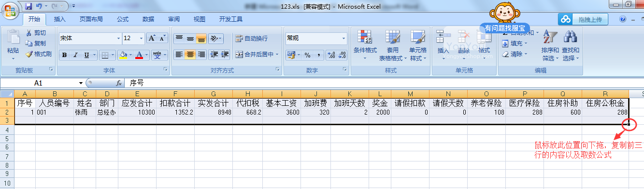Click the 排序和筛选 sort and filter icon
The width and height of the screenshot is (644, 189).
coord(550,46)
